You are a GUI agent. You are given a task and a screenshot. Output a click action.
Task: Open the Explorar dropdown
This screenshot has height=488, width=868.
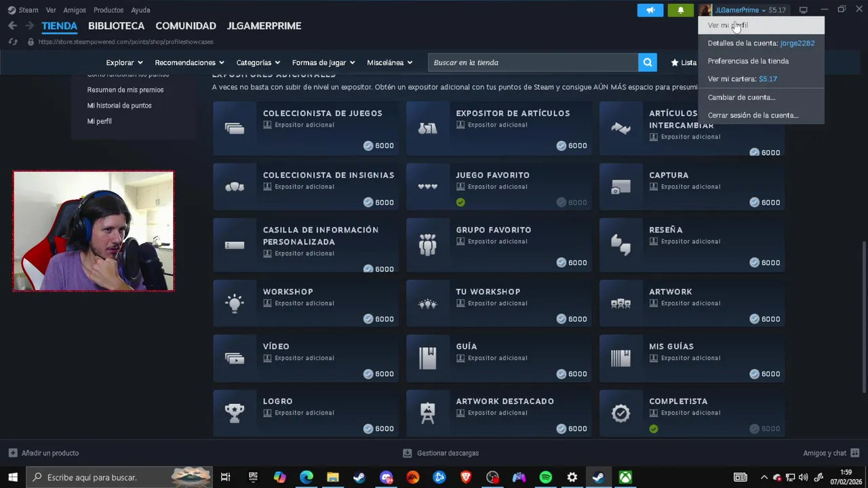[x=124, y=62]
